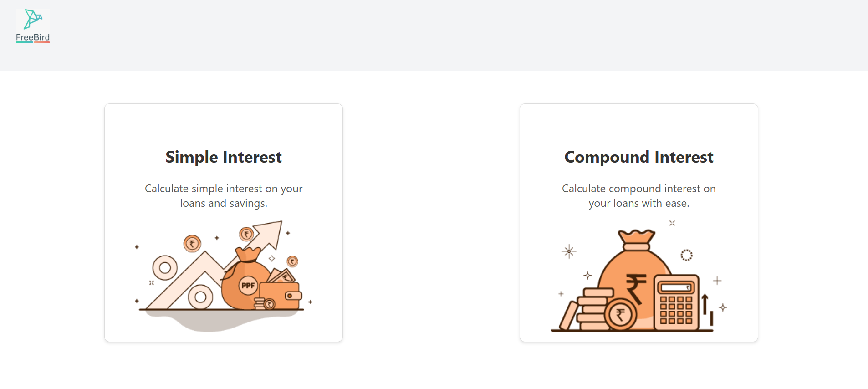Click the stacked coins pile illustration

(x=592, y=310)
